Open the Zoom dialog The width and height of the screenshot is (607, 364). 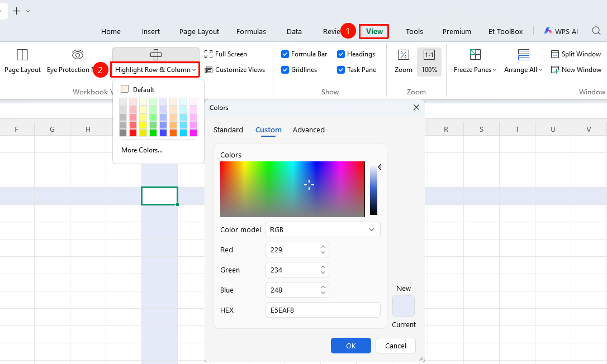pyautogui.click(x=404, y=61)
